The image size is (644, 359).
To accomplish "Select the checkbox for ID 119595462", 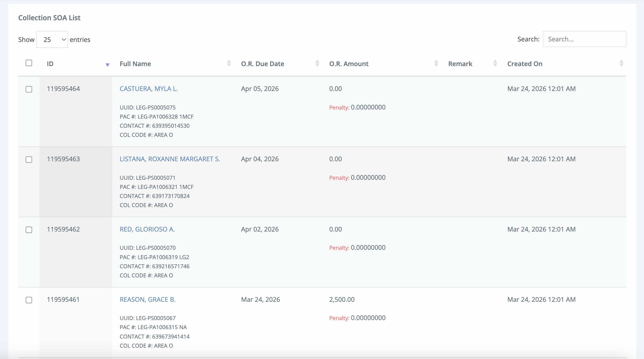I will 29,230.
